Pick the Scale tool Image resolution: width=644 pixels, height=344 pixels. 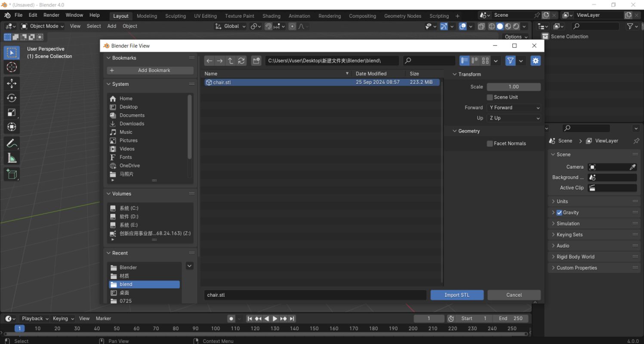tap(12, 113)
